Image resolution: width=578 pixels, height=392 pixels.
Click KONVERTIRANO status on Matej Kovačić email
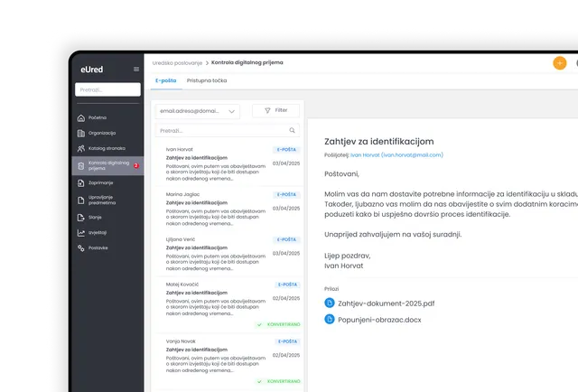279,324
